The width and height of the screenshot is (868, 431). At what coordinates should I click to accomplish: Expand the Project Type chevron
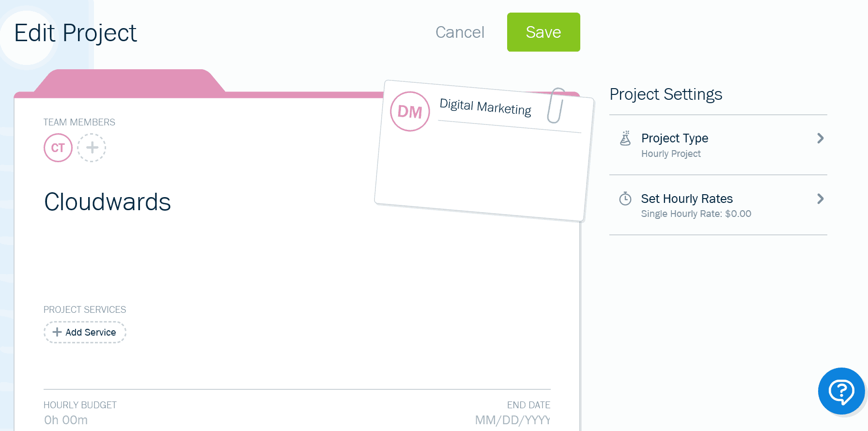pyautogui.click(x=820, y=139)
